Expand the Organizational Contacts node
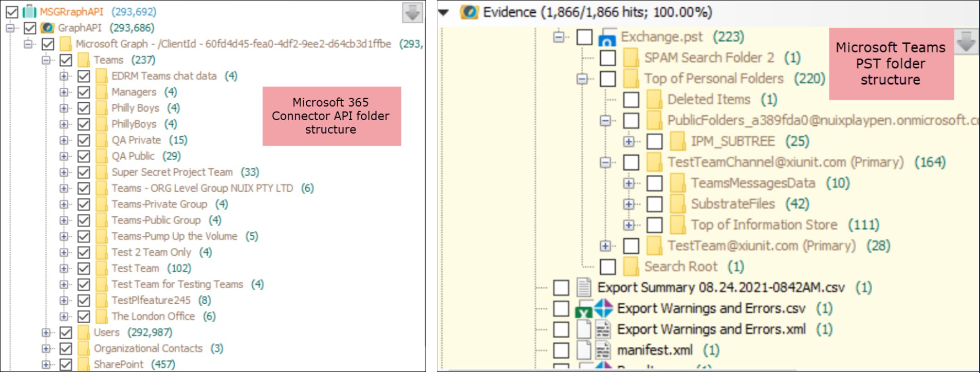 [x=46, y=349]
